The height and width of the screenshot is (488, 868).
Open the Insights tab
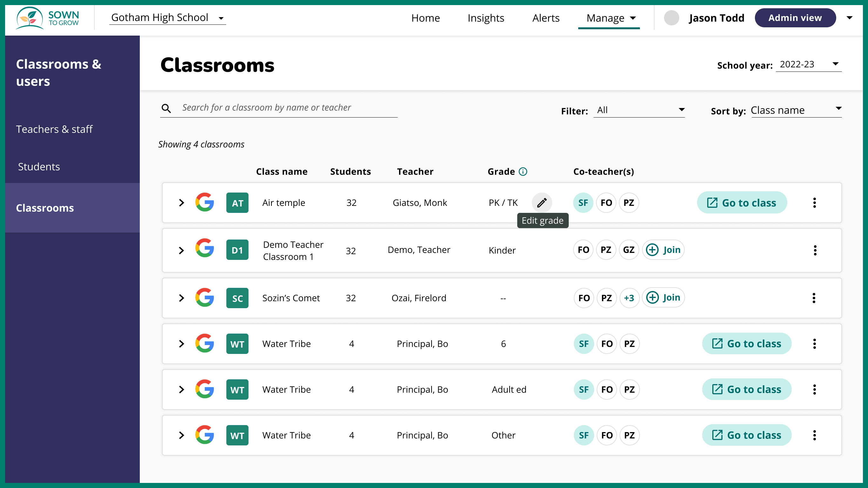[x=485, y=18]
